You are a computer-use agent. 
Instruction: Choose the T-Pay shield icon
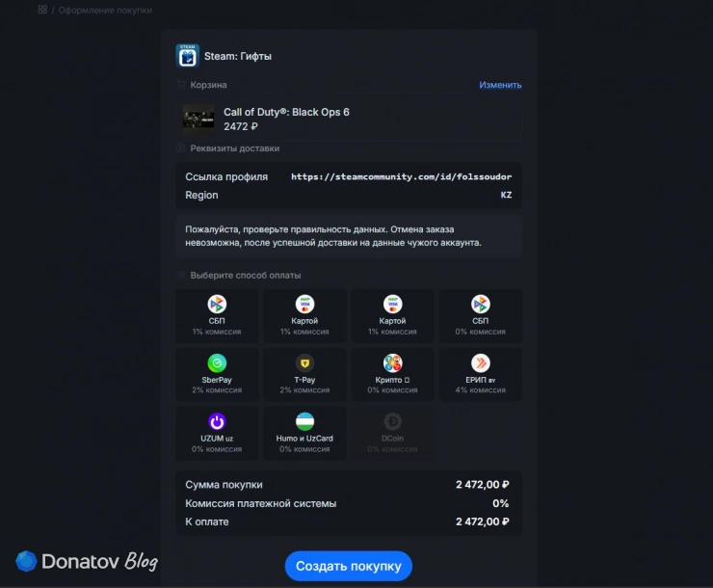coord(304,362)
